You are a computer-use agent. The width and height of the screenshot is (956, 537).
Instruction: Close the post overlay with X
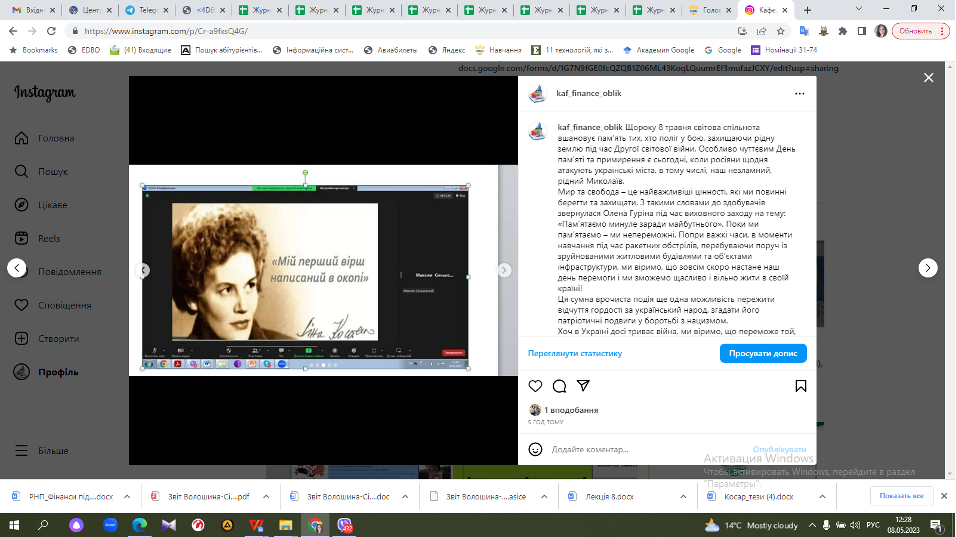[928, 77]
